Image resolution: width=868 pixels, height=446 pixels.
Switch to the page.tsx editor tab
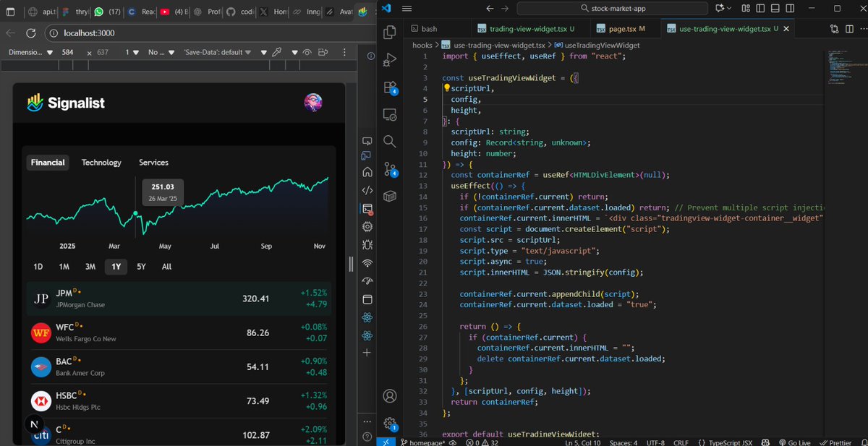[624, 29]
